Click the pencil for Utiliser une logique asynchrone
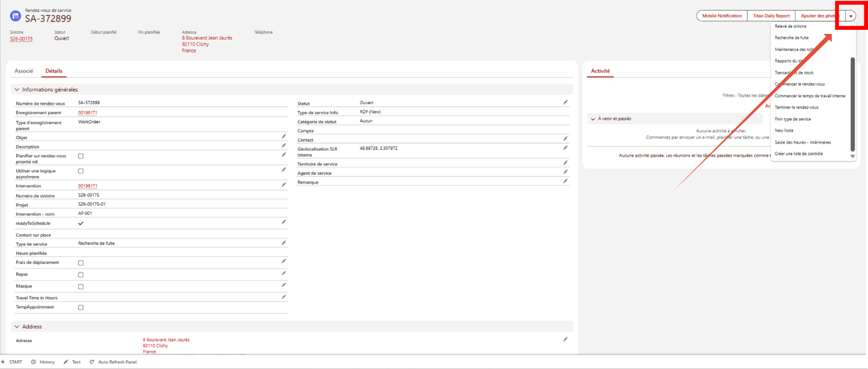Viewport: 868px width, 369px height. (x=284, y=170)
